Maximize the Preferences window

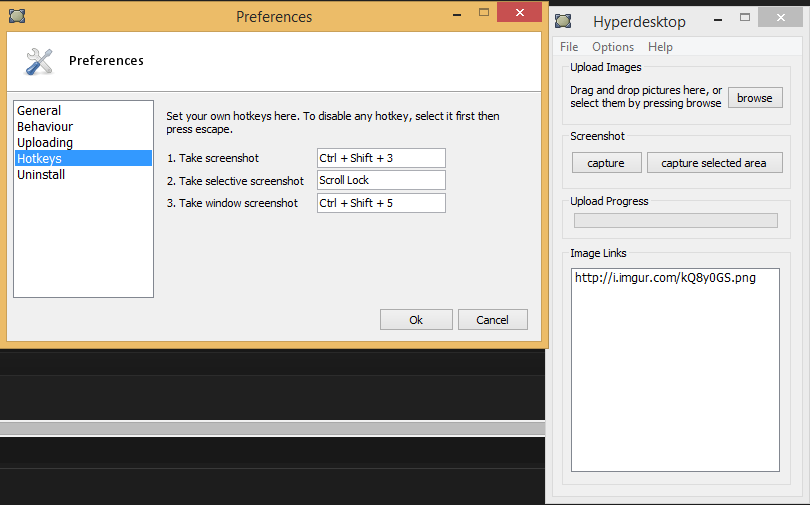(x=484, y=12)
